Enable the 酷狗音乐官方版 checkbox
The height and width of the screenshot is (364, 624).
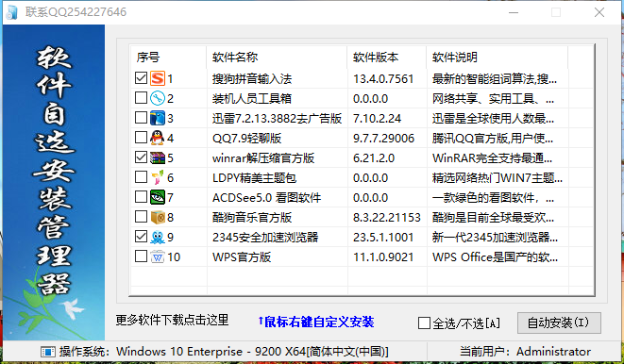(x=141, y=217)
